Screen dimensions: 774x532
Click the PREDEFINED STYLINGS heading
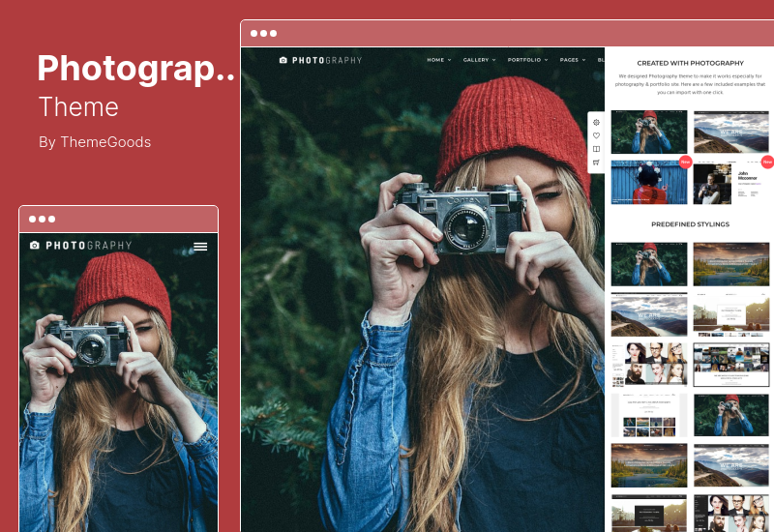pos(690,224)
